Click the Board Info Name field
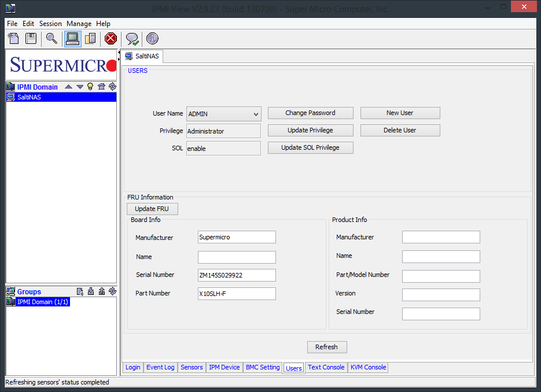This screenshot has width=541, height=392. [237, 257]
